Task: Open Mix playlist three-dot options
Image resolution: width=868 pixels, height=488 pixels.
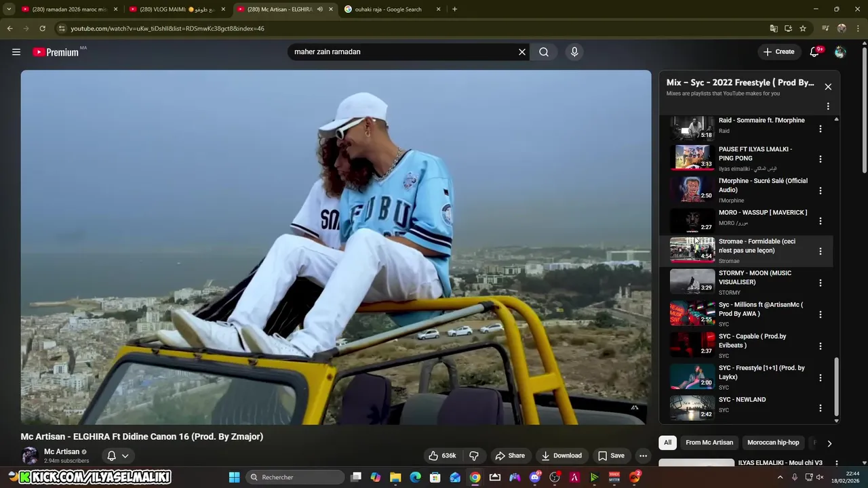Action: pyautogui.click(x=828, y=106)
